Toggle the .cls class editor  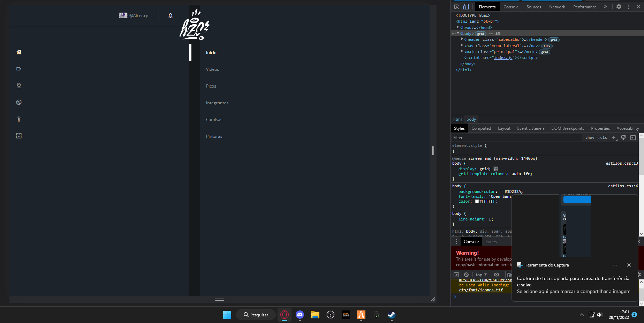coord(603,138)
